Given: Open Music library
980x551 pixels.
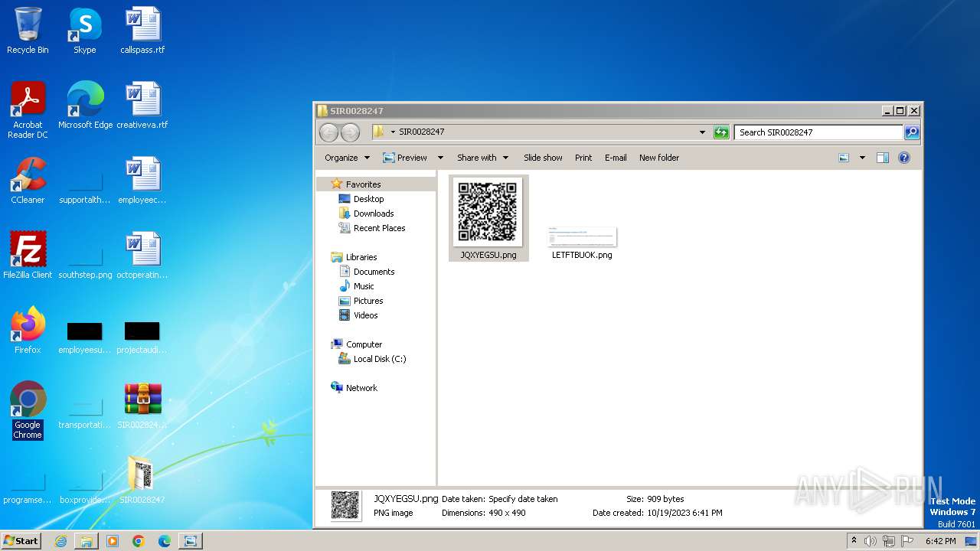Looking at the screenshot, I should (364, 286).
